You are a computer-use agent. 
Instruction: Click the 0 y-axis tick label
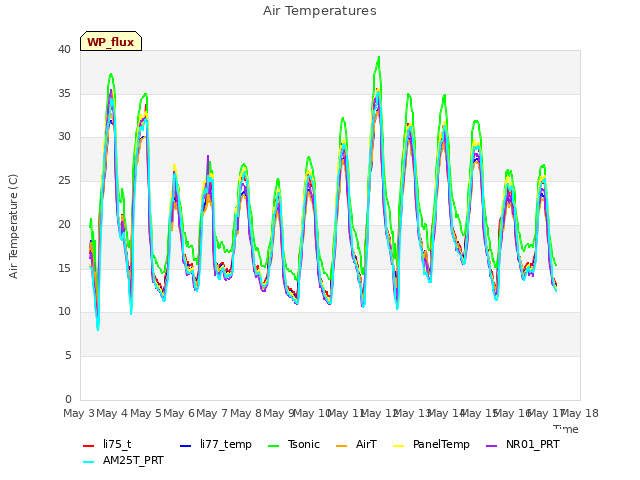[68, 399]
